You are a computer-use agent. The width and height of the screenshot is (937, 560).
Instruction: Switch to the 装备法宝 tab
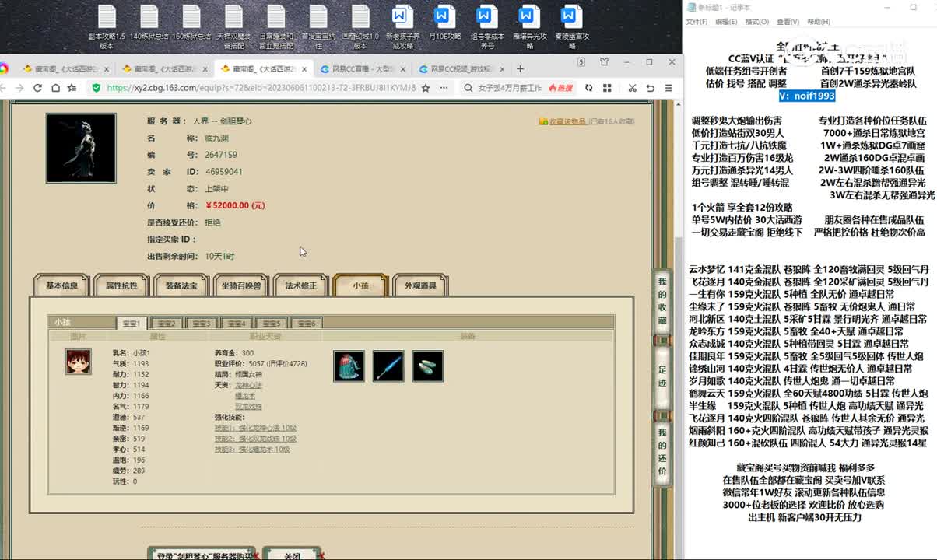(x=181, y=285)
